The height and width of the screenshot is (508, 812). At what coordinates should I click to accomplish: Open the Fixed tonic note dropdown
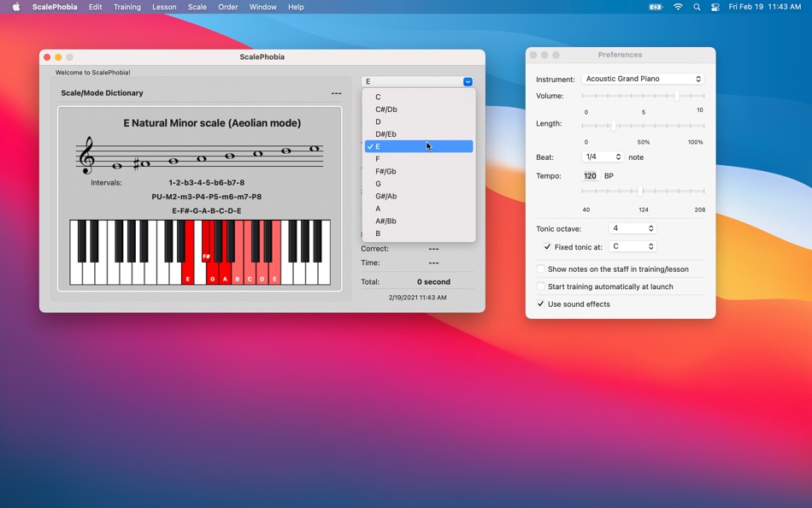[x=633, y=246]
